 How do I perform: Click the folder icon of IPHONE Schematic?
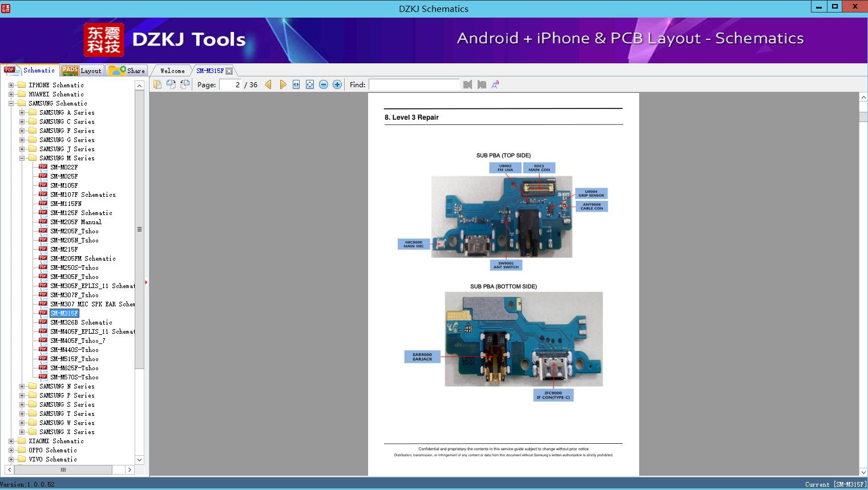pos(22,85)
